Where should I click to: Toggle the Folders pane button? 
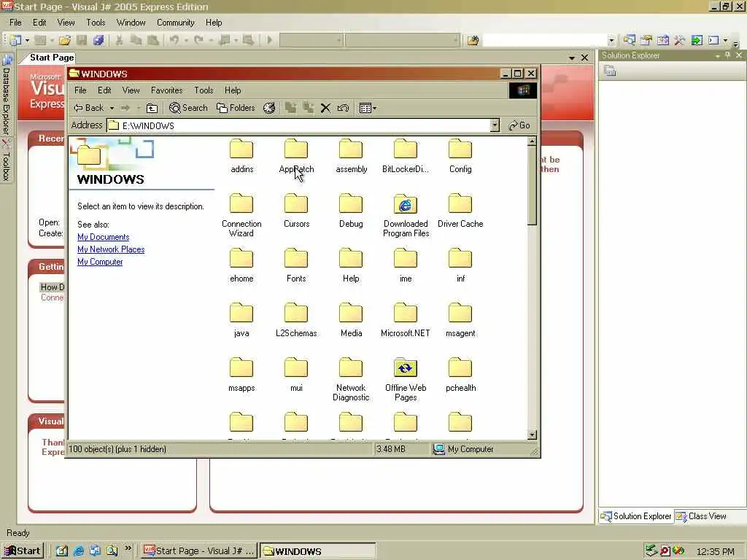point(236,108)
